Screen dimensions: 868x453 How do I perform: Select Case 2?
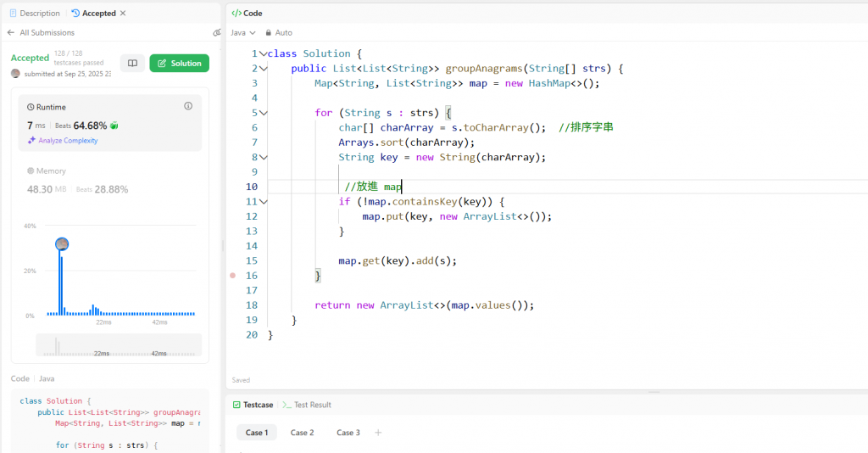pos(303,433)
